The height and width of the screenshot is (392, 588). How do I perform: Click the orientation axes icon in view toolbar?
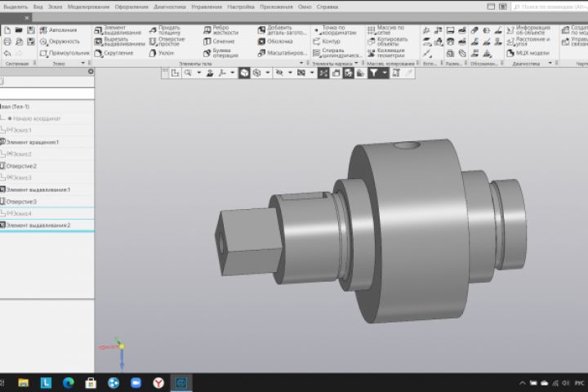222,73
